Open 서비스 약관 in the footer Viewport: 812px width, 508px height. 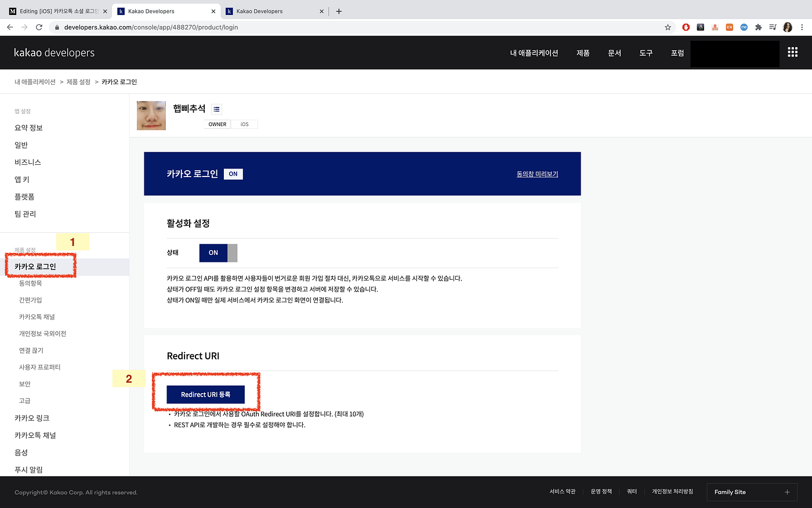(x=563, y=491)
